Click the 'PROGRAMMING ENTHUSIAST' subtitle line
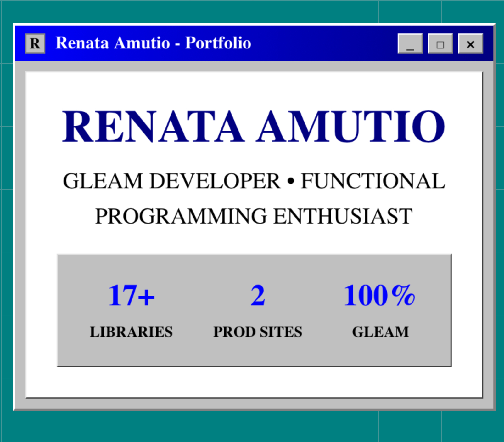The image size is (504, 442). point(254,216)
